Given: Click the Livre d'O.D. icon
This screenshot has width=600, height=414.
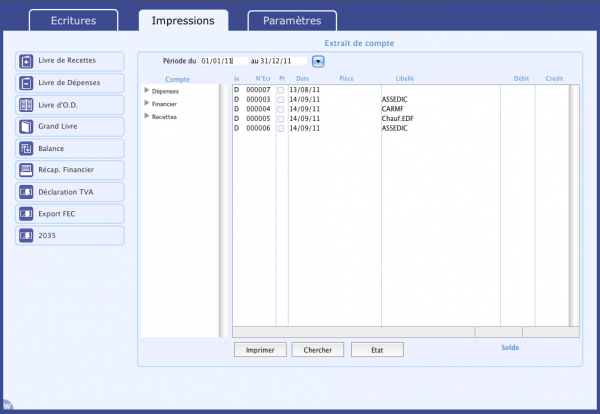Looking at the screenshot, I should [26, 105].
